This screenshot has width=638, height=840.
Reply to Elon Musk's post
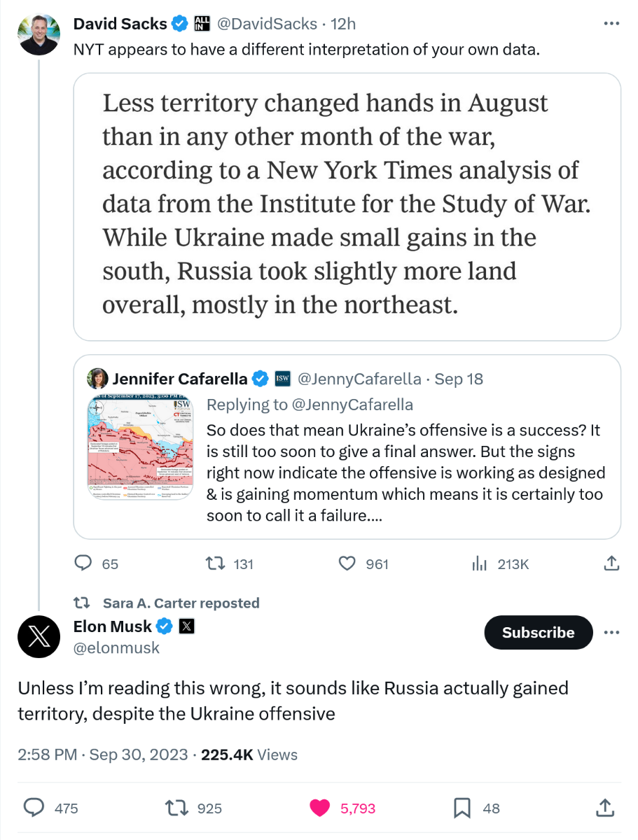[35, 808]
